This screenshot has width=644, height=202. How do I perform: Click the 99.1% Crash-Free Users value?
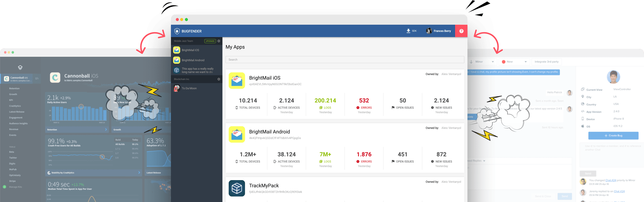point(56,141)
